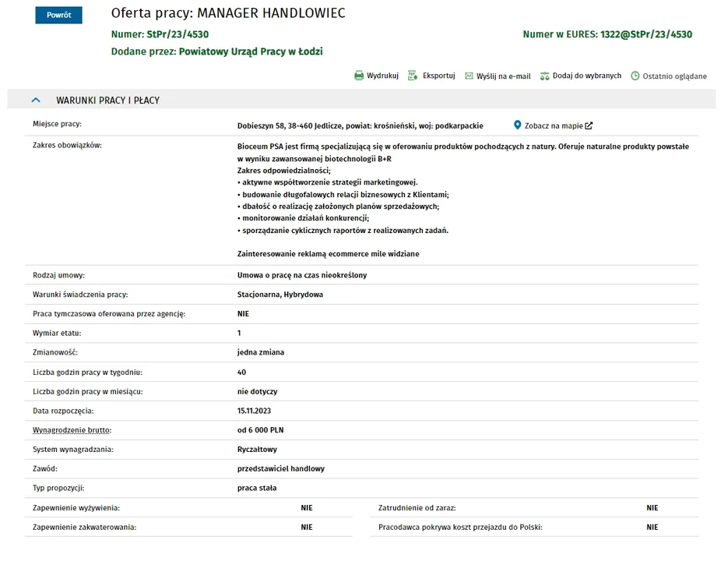
Task: Click the Dodaj do wybranych icon
Action: (544, 76)
